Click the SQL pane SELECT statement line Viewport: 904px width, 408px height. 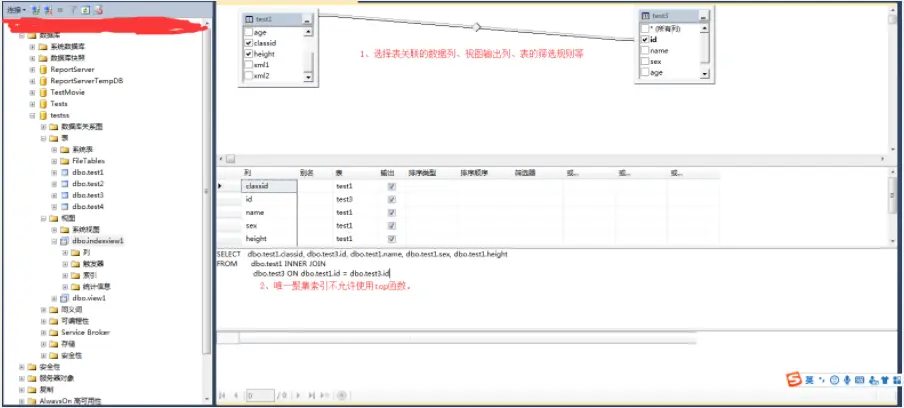click(362, 254)
